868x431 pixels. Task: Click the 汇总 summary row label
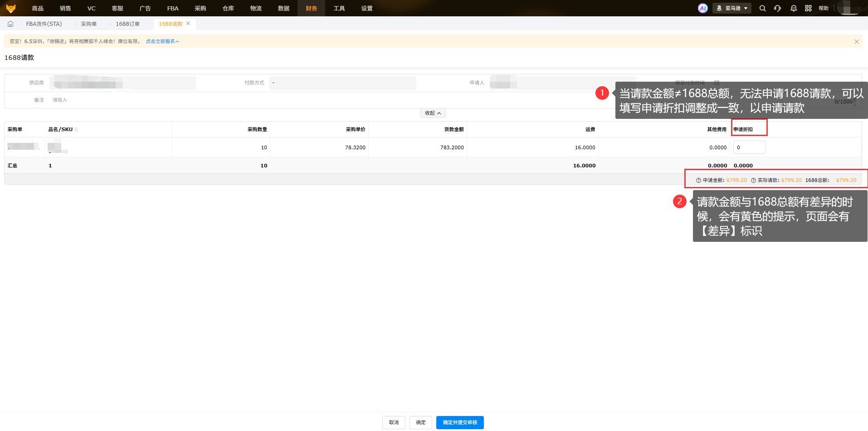(12, 166)
